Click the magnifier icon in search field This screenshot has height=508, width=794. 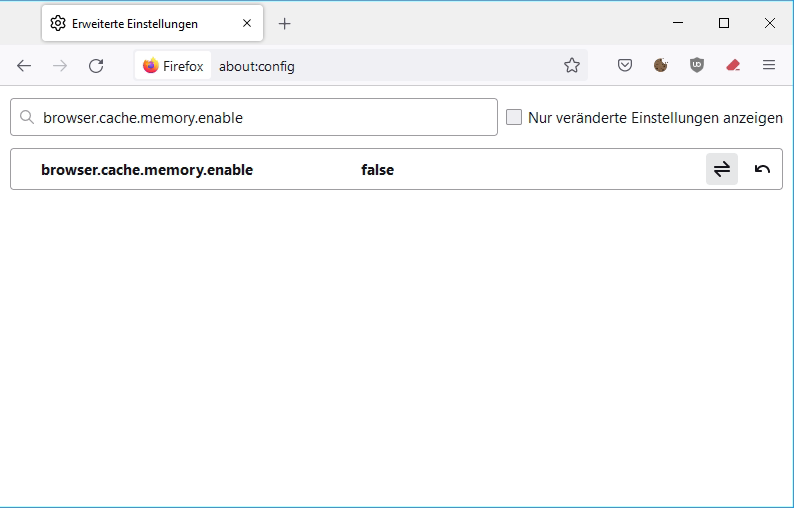pyautogui.click(x=27, y=117)
